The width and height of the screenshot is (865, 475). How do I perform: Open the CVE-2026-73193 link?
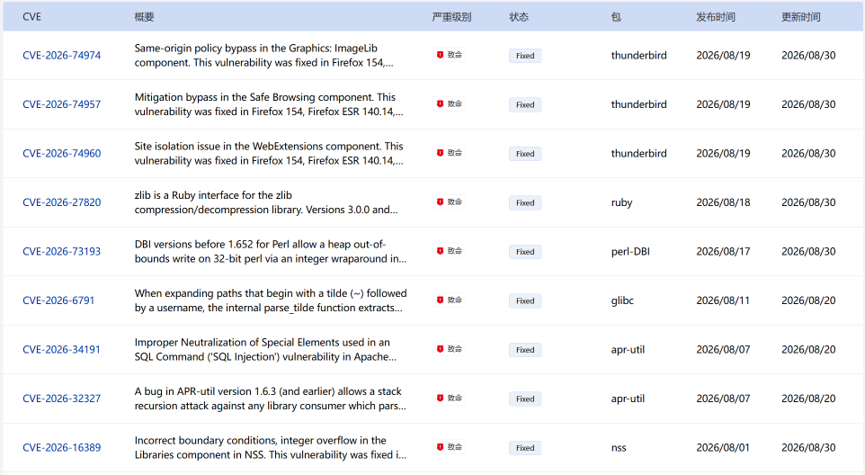point(61,252)
